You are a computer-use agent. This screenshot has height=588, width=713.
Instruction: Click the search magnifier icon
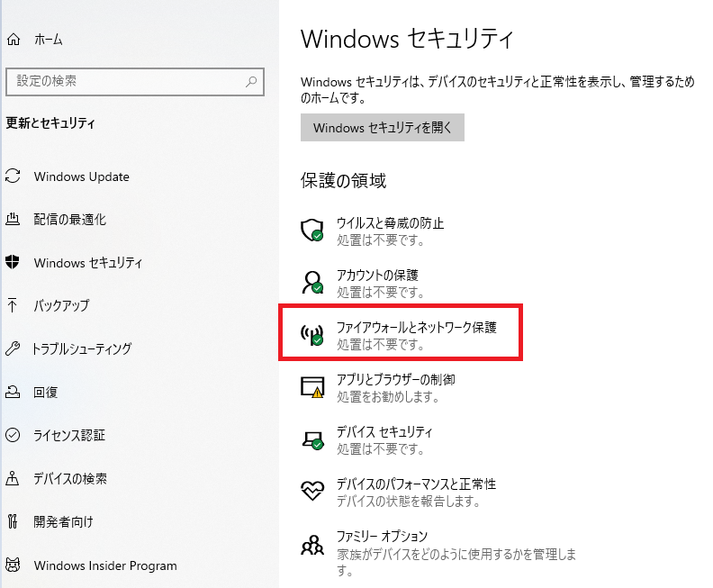coord(251,81)
